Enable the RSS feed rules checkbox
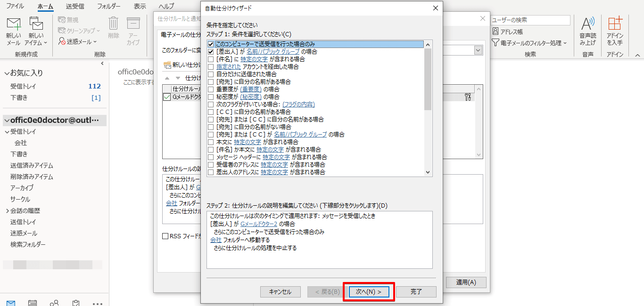644x306 pixels. coord(165,236)
